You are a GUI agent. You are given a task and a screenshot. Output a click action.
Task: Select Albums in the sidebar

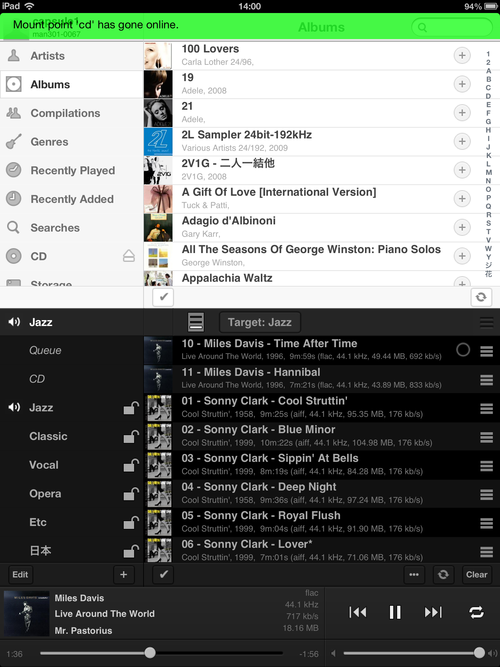pyautogui.click(x=71, y=84)
